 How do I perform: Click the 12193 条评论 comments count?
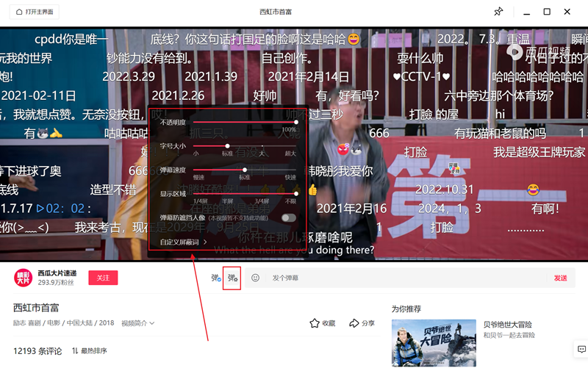pyautogui.click(x=37, y=351)
